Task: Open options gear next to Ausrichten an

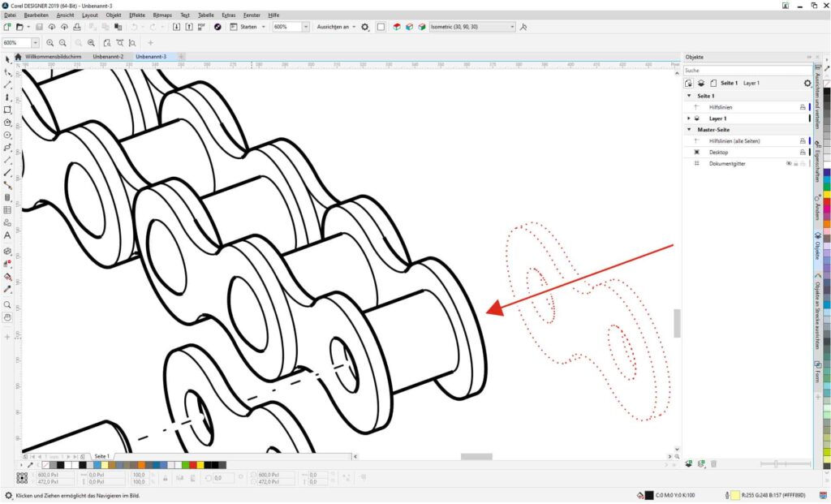Action: (x=365, y=27)
